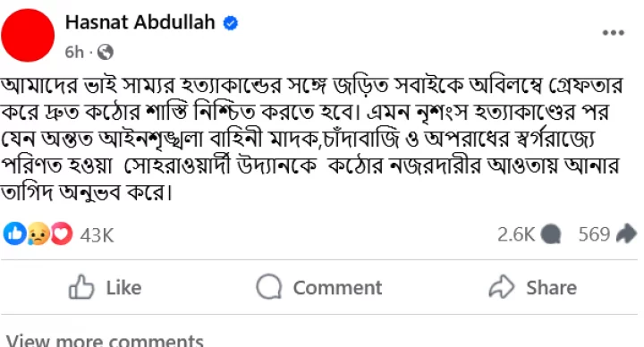
Task: Open the 2.6K comments count
Action: pyautogui.click(x=516, y=234)
